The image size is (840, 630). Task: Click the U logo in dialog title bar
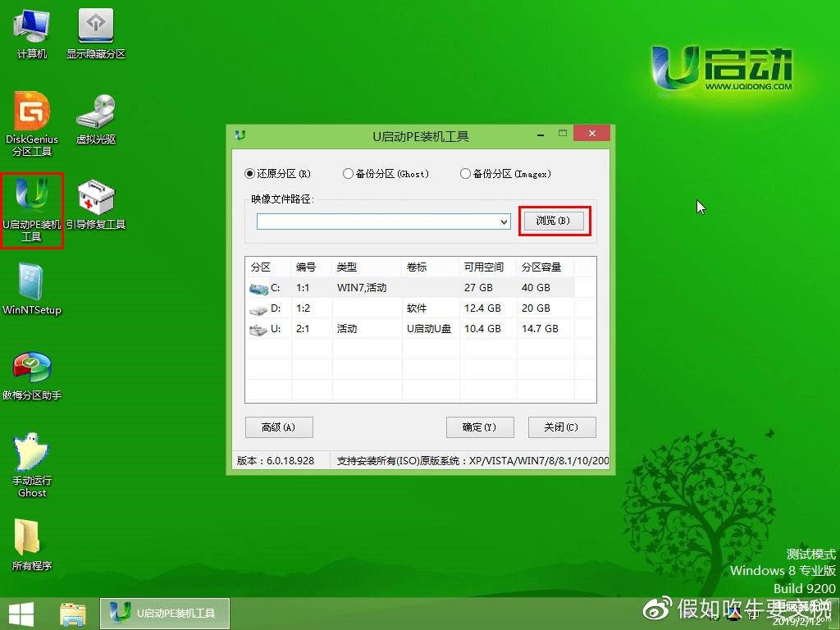[x=240, y=135]
